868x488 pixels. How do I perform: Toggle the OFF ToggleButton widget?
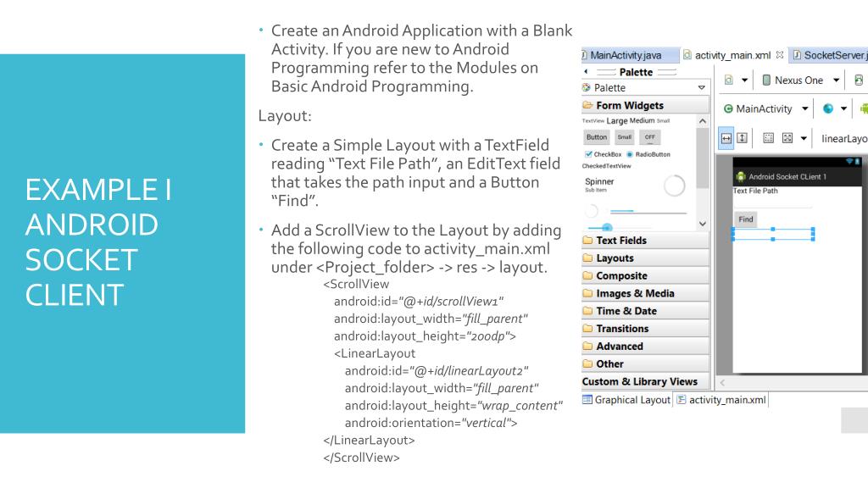coord(649,136)
